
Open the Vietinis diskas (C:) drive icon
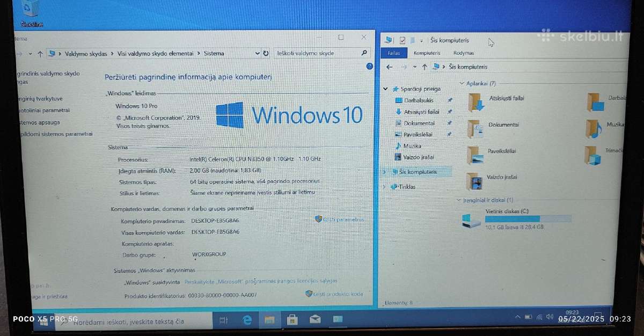click(x=471, y=220)
